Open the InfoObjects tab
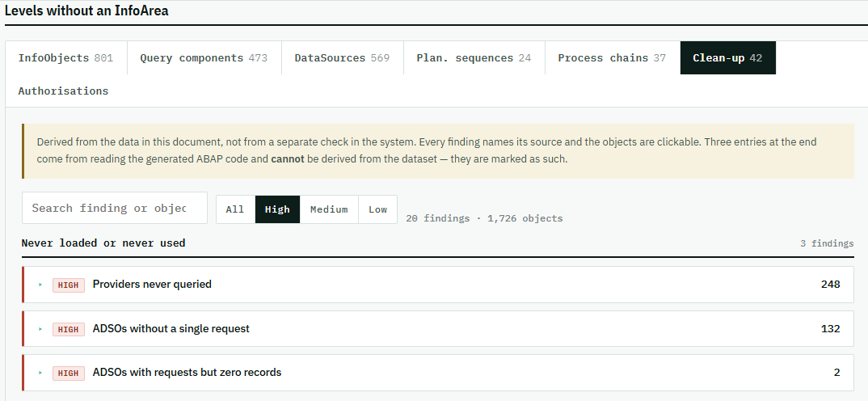This screenshot has height=401, width=868. pos(66,57)
